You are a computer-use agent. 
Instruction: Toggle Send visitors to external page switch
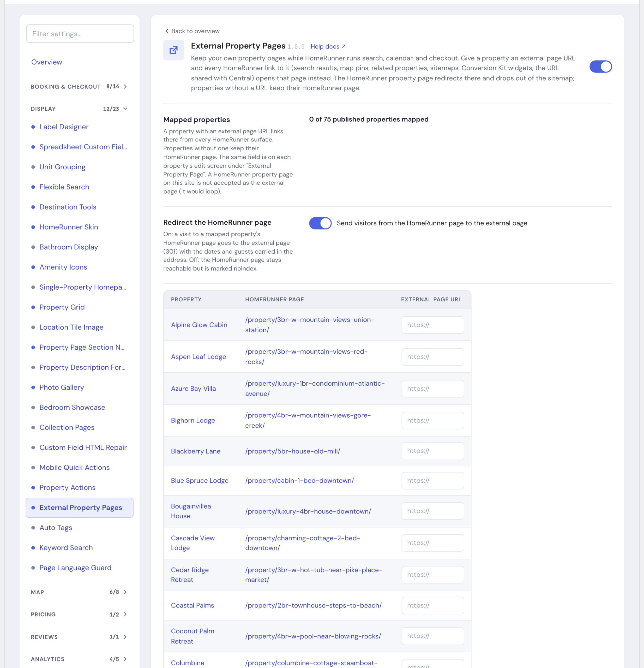pyautogui.click(x=320, y=223)
